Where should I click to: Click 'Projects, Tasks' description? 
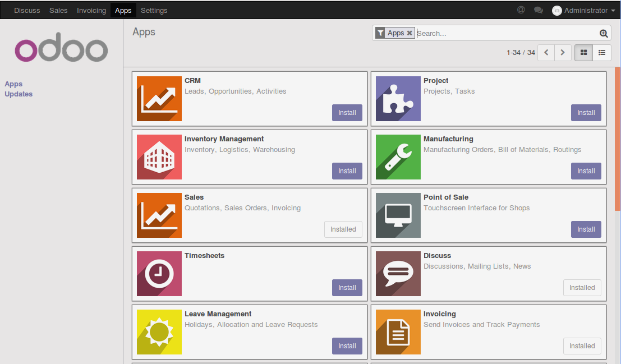pos(449,91)
